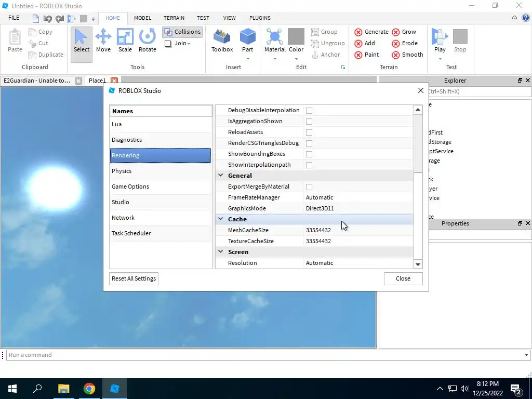
Task: Click the Undo quick-access icon
Action: (47, 18)
